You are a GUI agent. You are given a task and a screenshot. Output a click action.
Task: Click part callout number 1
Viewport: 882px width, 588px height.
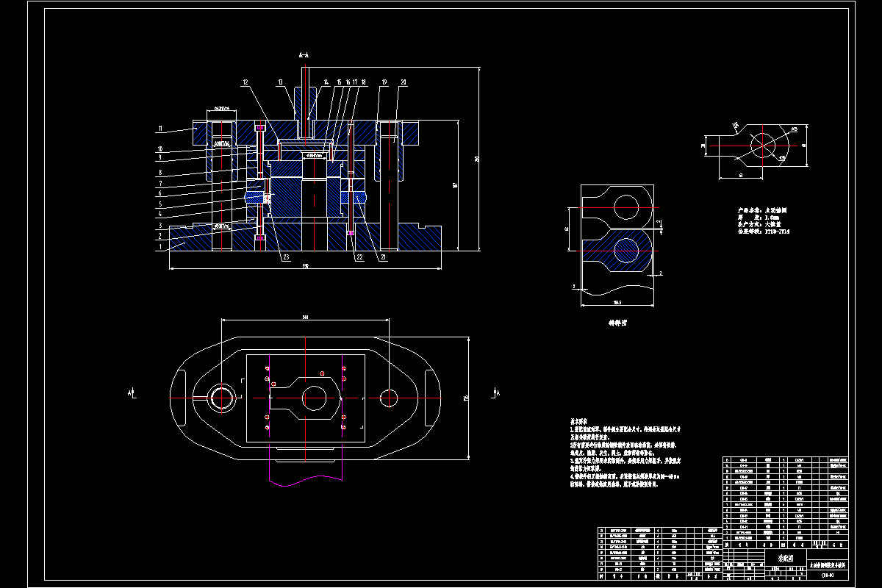point(160,246)
